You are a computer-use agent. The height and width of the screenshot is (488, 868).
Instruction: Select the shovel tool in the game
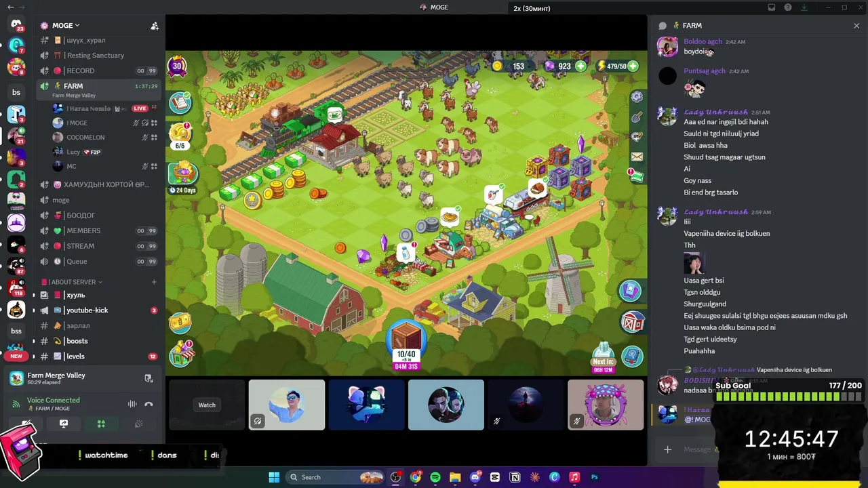click(x=637, y=117)
